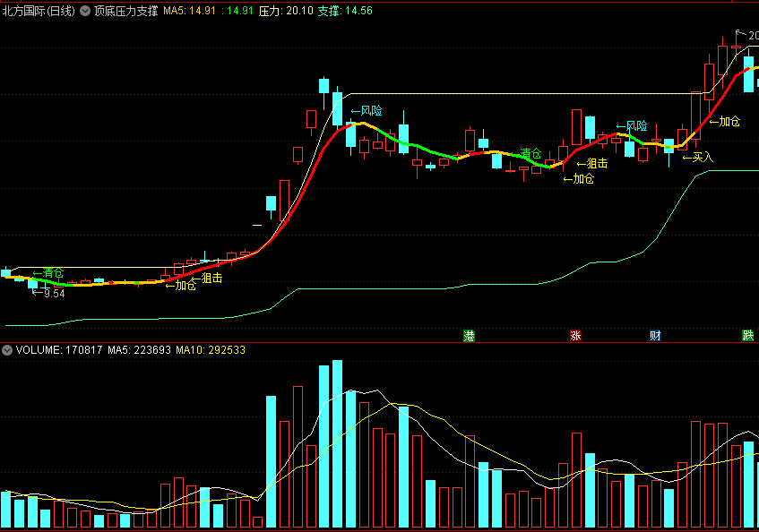This screenshot has height=532, width=759.
Task: Click the red 涨 info marker
Action: coord(575,336)
